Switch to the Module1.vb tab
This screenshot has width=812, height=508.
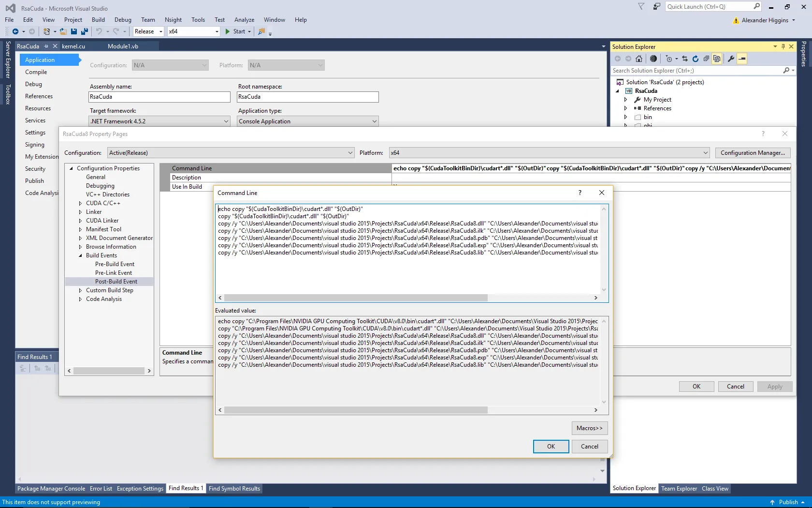123,46
